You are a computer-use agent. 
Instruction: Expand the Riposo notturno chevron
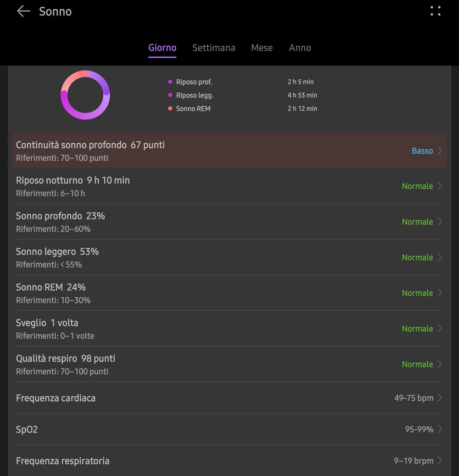point(440,186)
